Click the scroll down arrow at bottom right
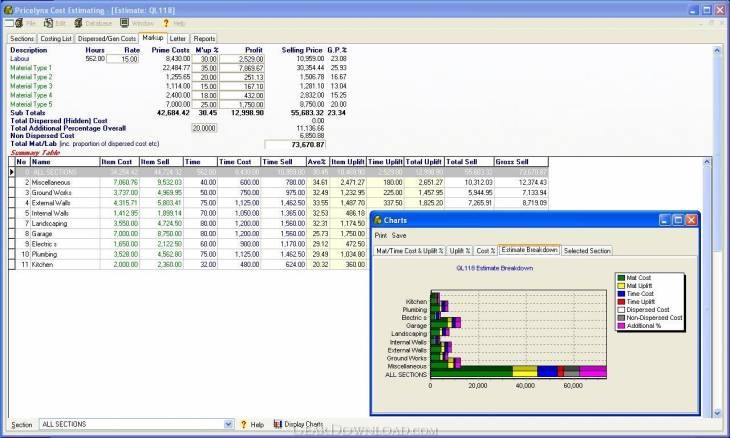The width and height of the screenshot is (730, 438). (x=717, y=412)
